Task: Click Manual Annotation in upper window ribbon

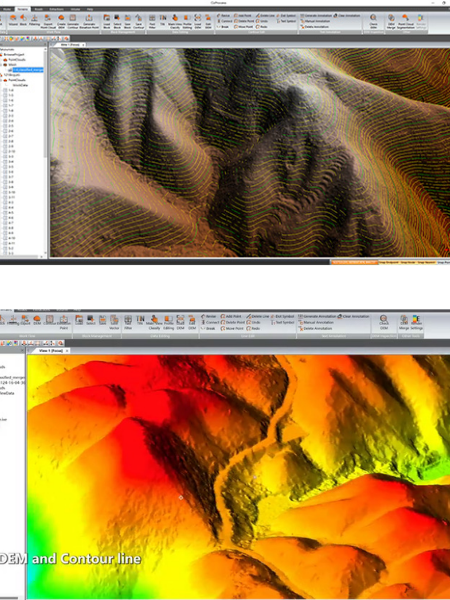Action: click(x=315, y=21)
